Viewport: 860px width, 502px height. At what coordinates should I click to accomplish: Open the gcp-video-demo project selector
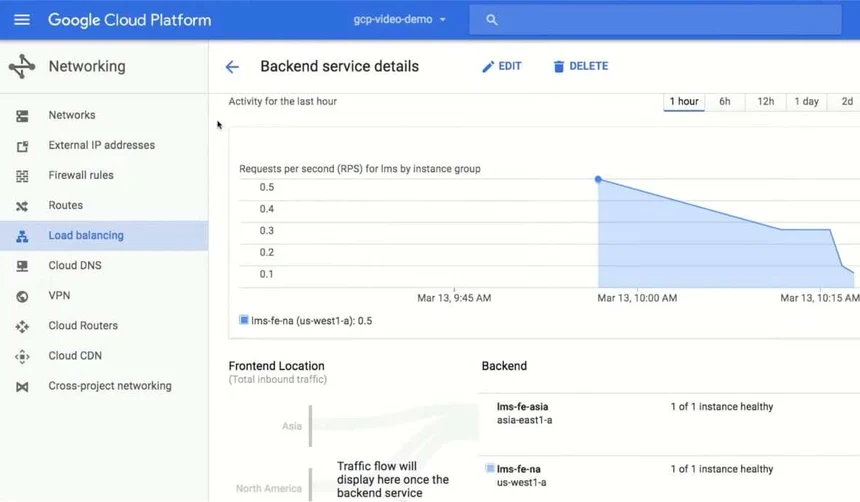[x=399, y=19]
